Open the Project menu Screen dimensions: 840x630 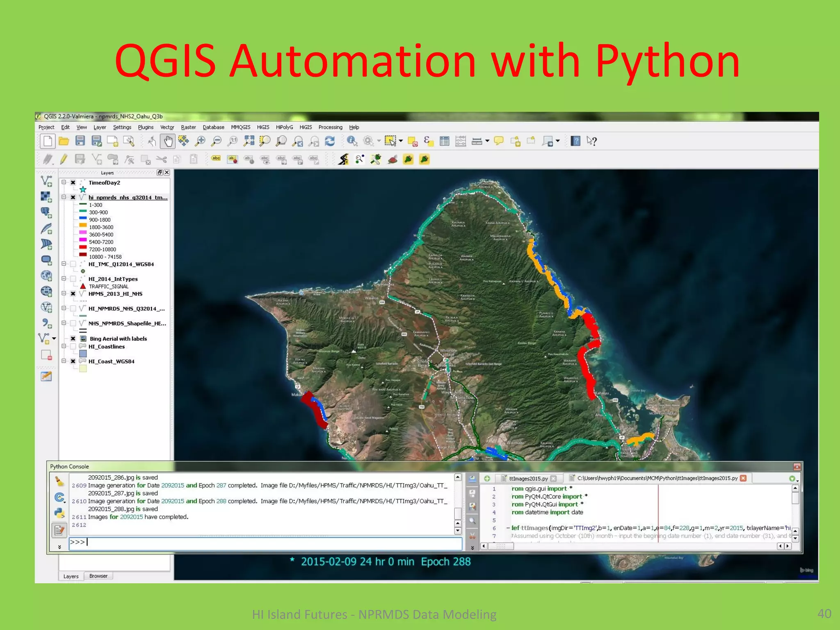(46, 127)
